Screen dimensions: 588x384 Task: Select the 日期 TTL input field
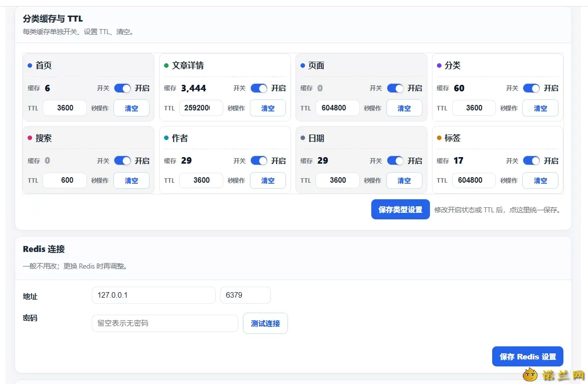338,181
